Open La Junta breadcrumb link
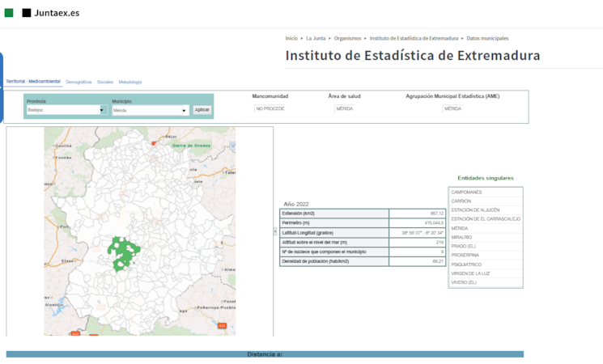The width and height of the screenshot is (603, 364). [x=316, y=38]
